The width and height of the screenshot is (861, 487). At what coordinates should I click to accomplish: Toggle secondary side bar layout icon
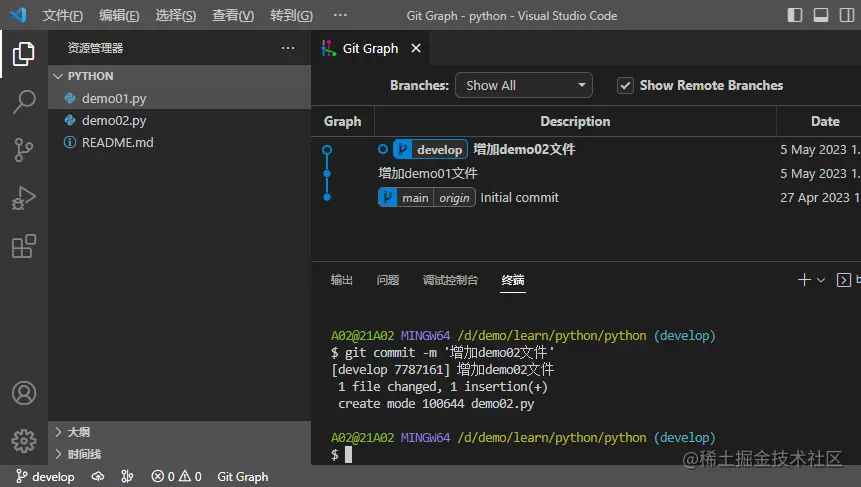click(x=847, y=15)
